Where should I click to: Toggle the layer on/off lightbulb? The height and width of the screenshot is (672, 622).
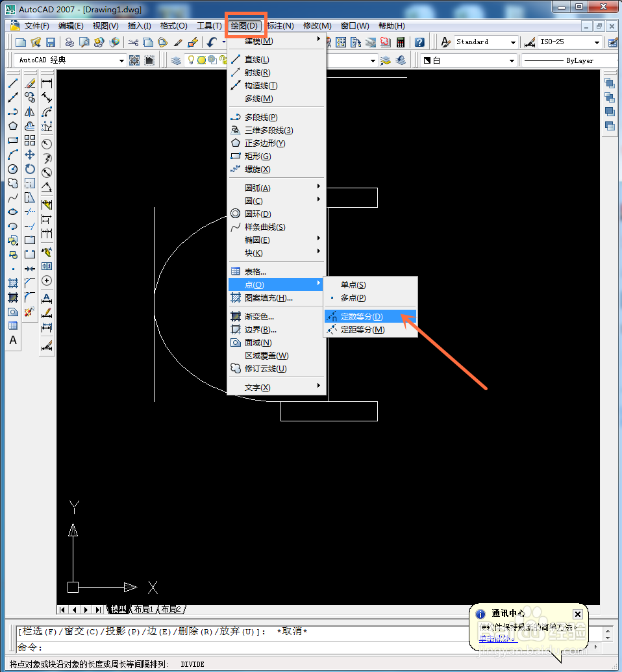(x=191, y=60)
